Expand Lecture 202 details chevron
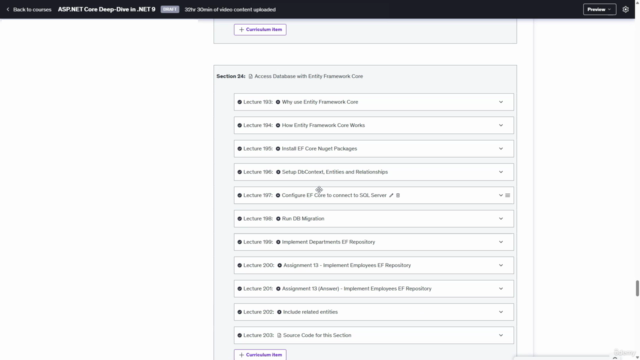Screen dimensions: 640x360 tap(501, 312)
